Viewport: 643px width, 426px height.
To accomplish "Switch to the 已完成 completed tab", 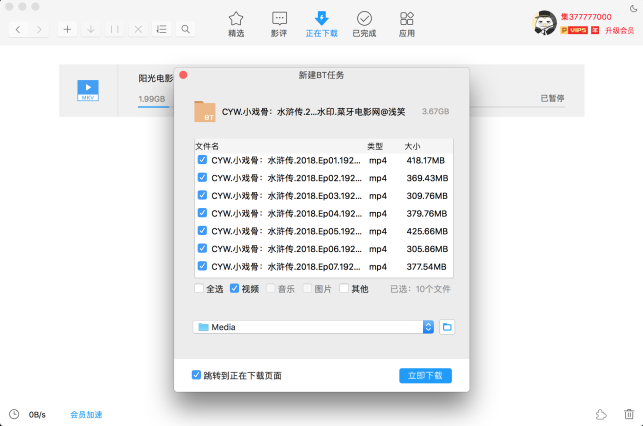I will (364, 24).
